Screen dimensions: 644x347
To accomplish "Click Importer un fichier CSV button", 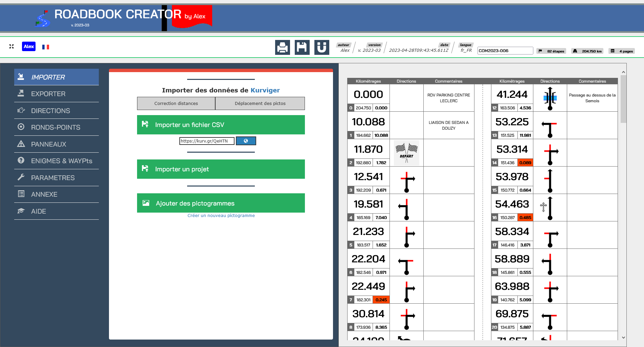I will click(221, 125).
